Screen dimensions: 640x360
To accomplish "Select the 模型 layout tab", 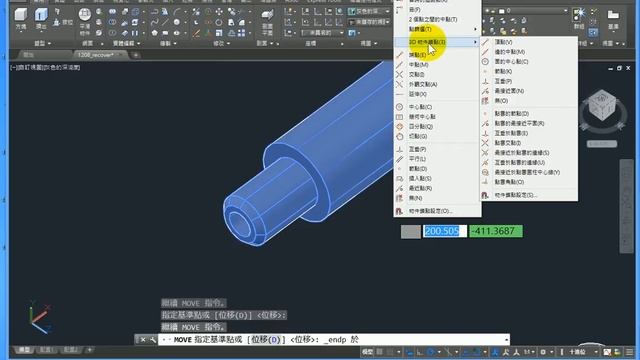I will [24, 350].
